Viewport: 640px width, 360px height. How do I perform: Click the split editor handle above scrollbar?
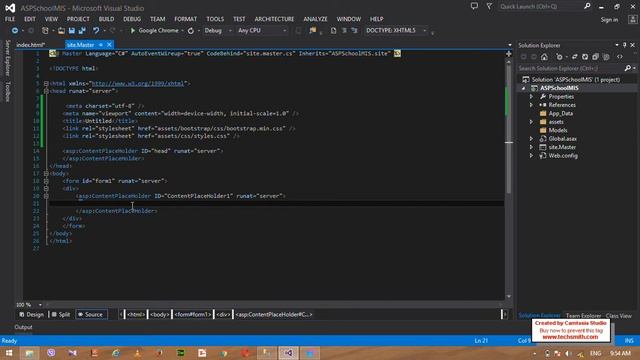pos(509,54)
